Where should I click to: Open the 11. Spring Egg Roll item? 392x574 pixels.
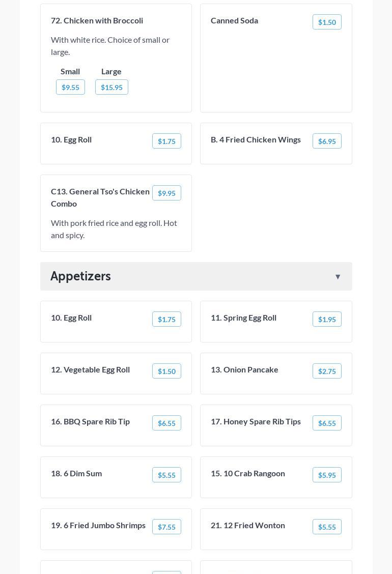click(x=243, y=318)
